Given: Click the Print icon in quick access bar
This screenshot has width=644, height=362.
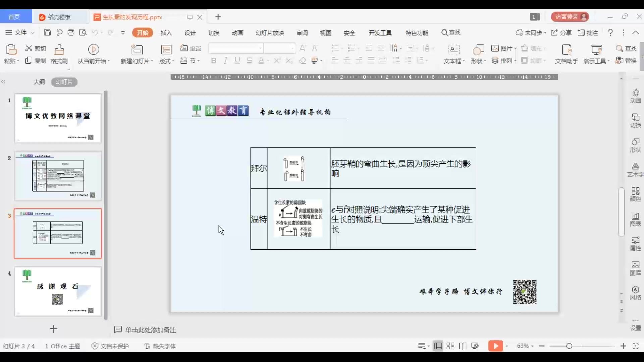Looking at the screenshot, I should point(71,33).
